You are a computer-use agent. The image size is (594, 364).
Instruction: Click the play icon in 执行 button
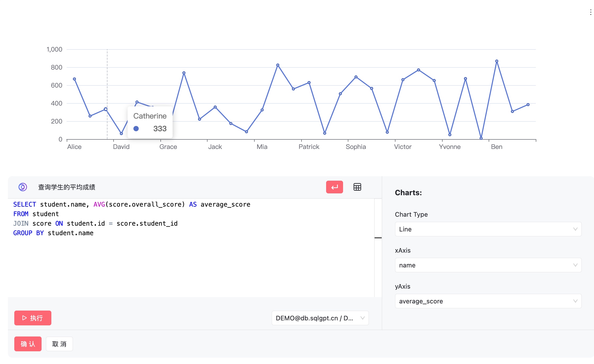24,318
